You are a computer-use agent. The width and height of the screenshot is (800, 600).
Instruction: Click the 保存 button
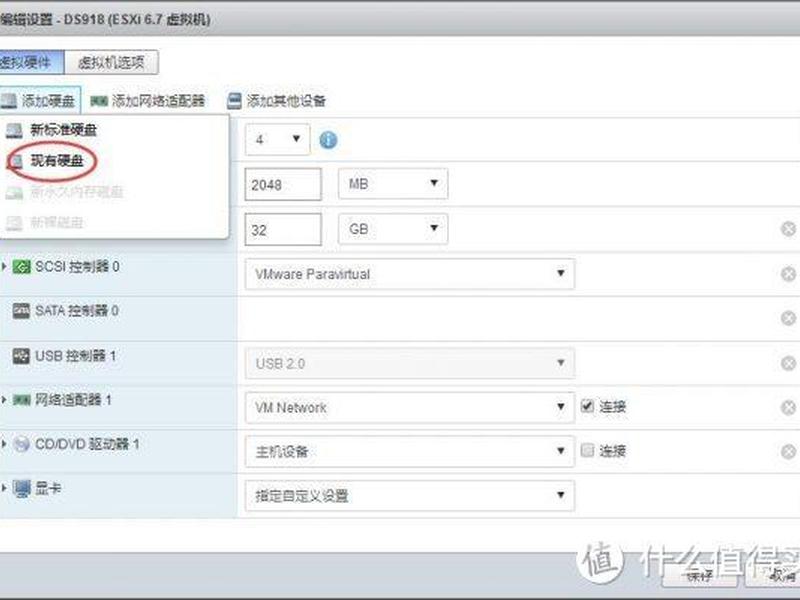point(699,576)
